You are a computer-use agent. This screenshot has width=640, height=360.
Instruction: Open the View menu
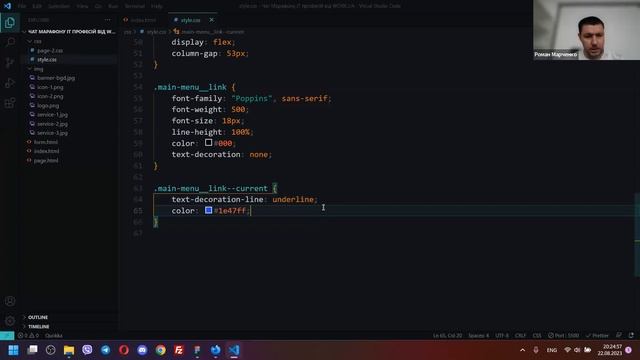pos(82,6)
